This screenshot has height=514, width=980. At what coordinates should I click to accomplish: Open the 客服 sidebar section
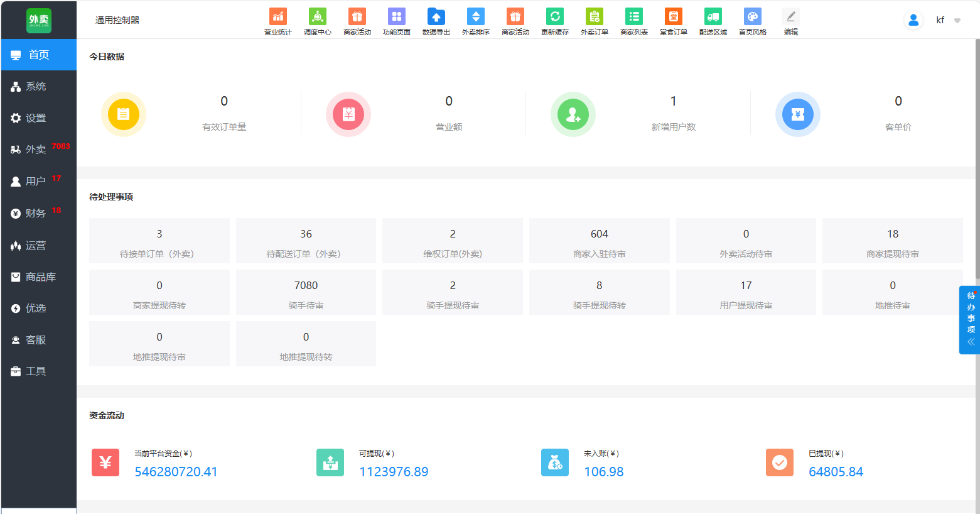36,340
